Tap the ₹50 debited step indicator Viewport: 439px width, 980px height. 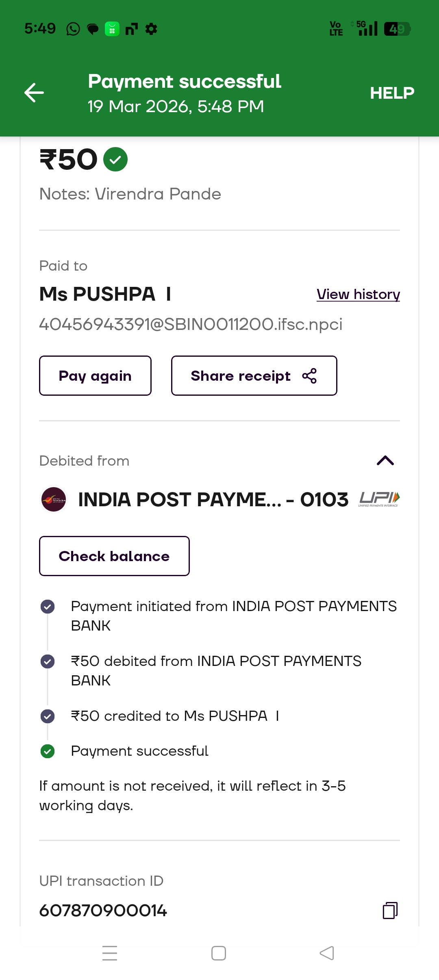click(48, 661)
